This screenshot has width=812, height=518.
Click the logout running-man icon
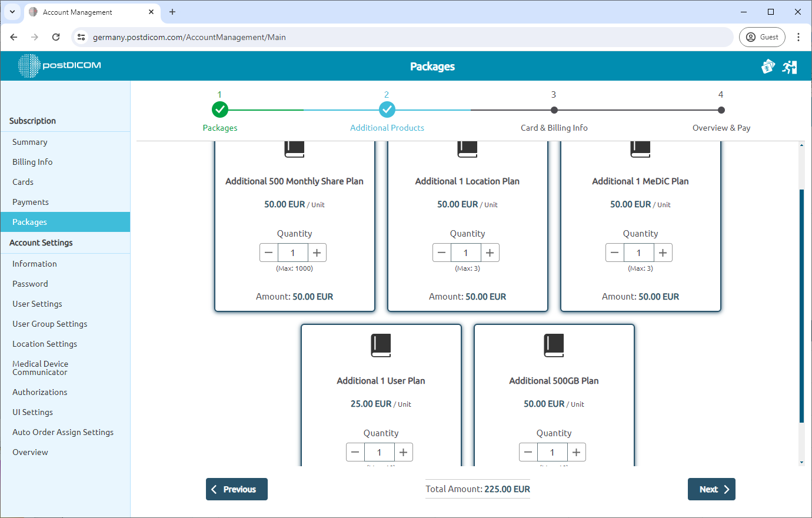(789, 67)
